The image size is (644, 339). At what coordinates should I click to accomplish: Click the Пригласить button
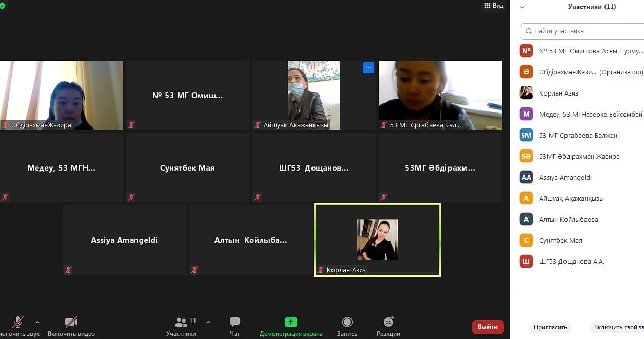550,327
